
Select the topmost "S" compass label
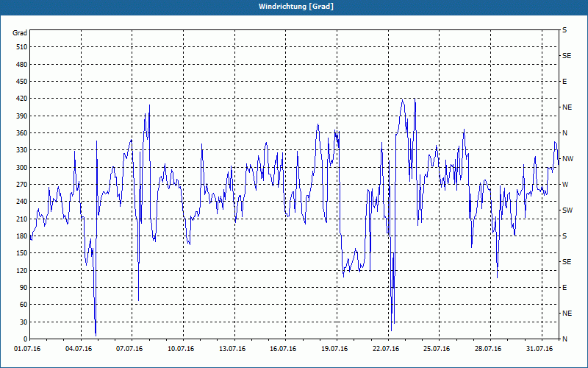pos(564,30)
